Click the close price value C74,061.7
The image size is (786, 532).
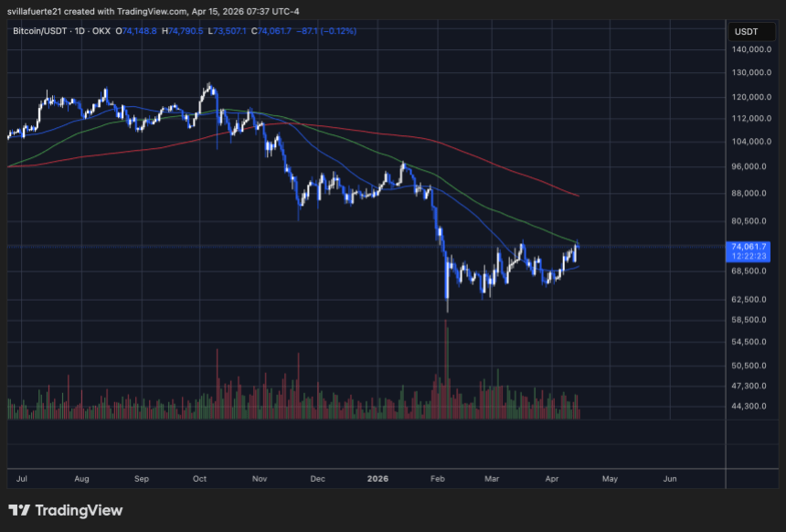pyautogui.click(x=270, y=31)
